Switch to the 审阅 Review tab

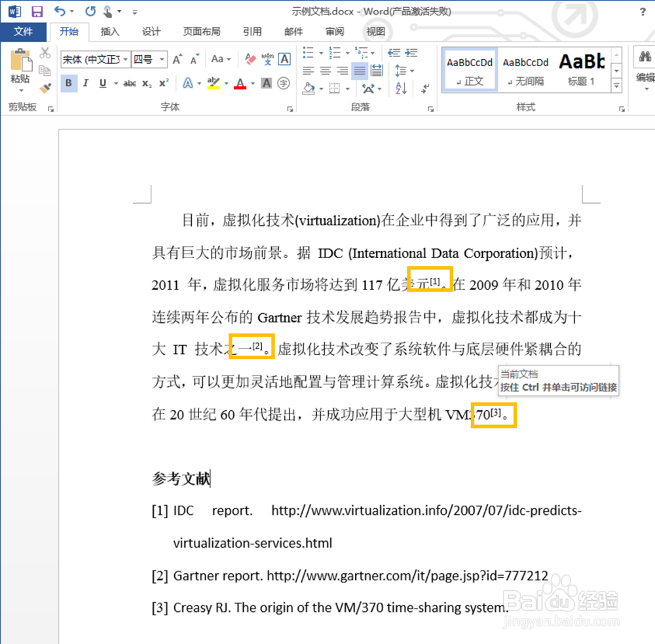pos(335,31)
